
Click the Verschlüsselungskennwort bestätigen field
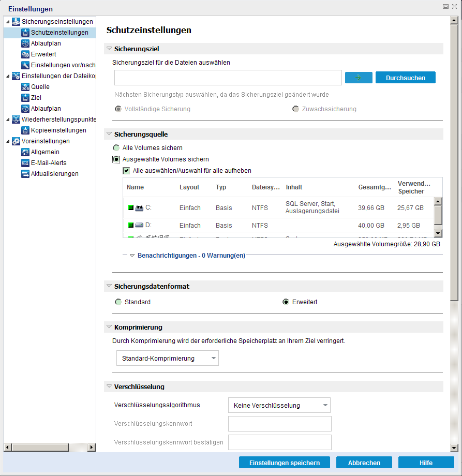point(279,442)
